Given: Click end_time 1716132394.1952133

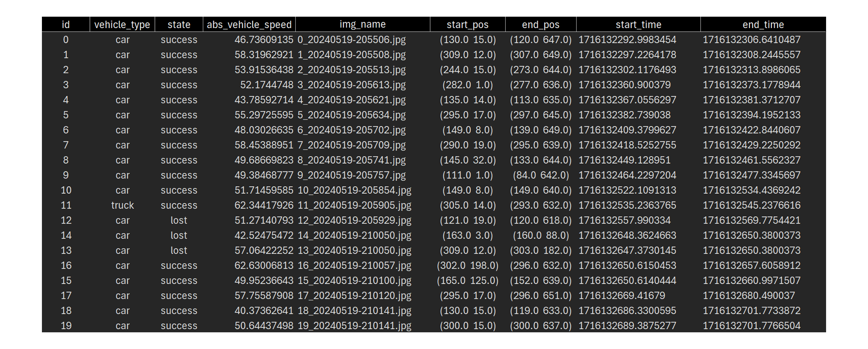Looking at the screenshot, I should click(752, 115).
